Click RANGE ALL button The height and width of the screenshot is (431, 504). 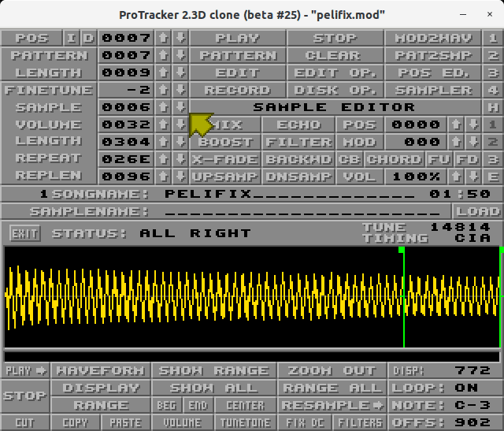point(332,388)
